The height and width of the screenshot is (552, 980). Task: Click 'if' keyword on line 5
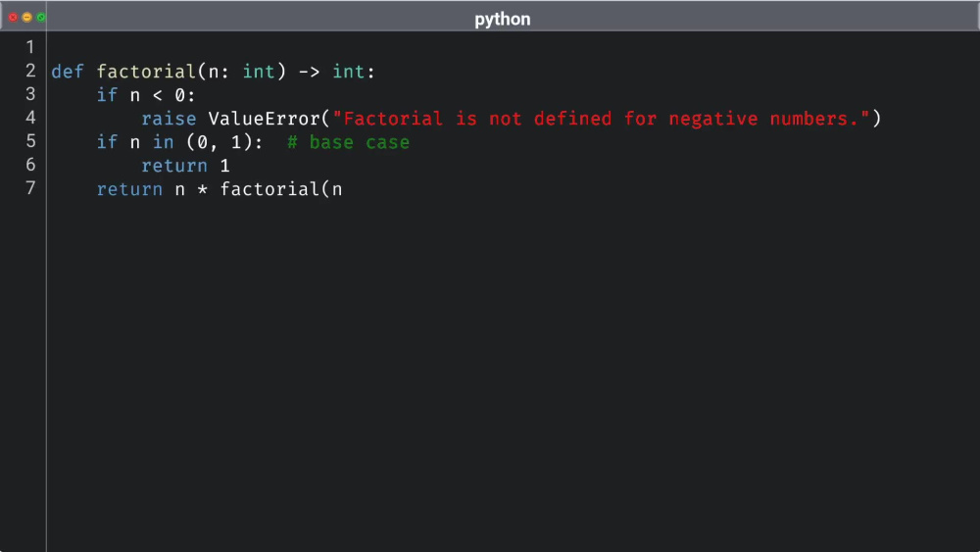[x=107, y=142]
